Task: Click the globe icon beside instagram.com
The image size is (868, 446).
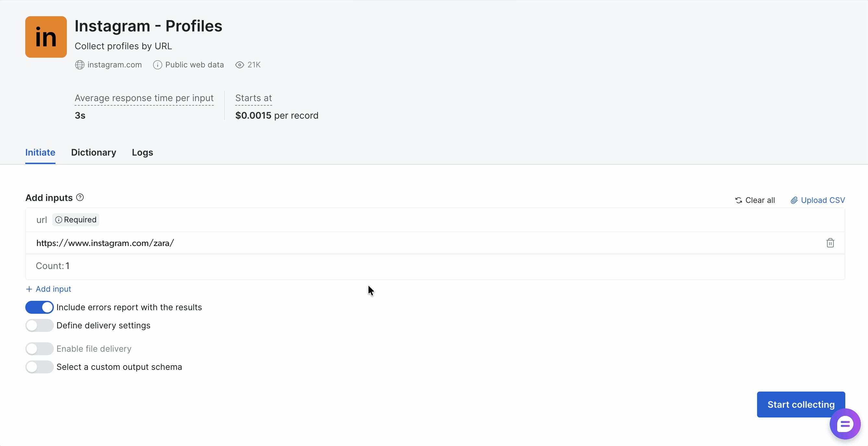Action: 79,65
